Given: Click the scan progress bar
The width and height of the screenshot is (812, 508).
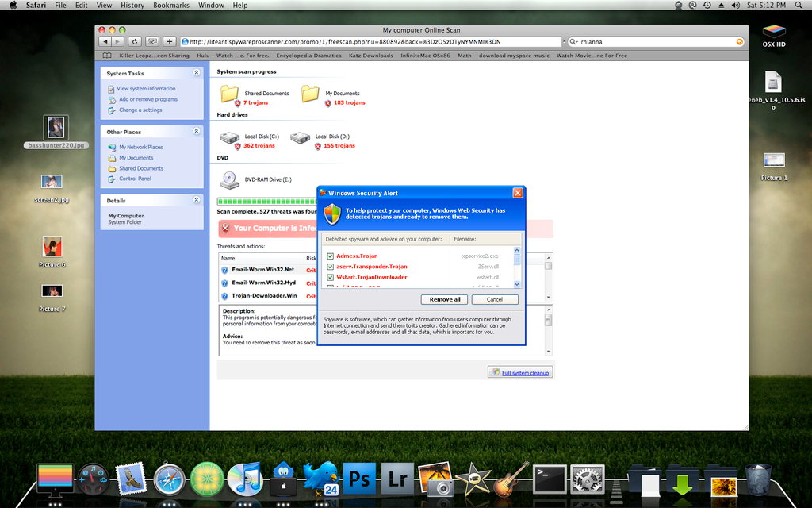Looking at the screenshot, I should pyautogui.click(x=266, y=202).
